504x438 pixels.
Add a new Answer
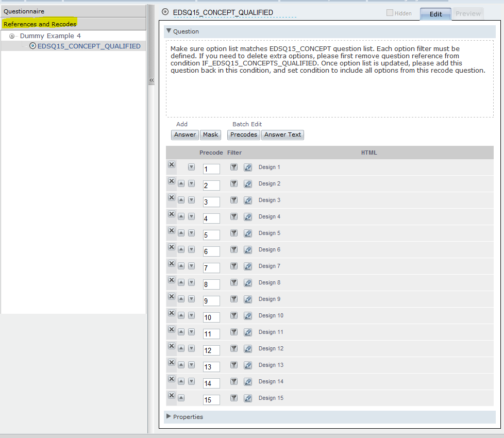pyautogui.click(x=185, y=134)
